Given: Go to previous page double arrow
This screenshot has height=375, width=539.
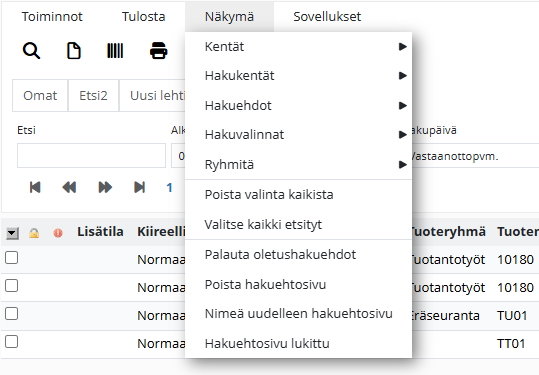Looking at the screenshot, I should (69, 187).
